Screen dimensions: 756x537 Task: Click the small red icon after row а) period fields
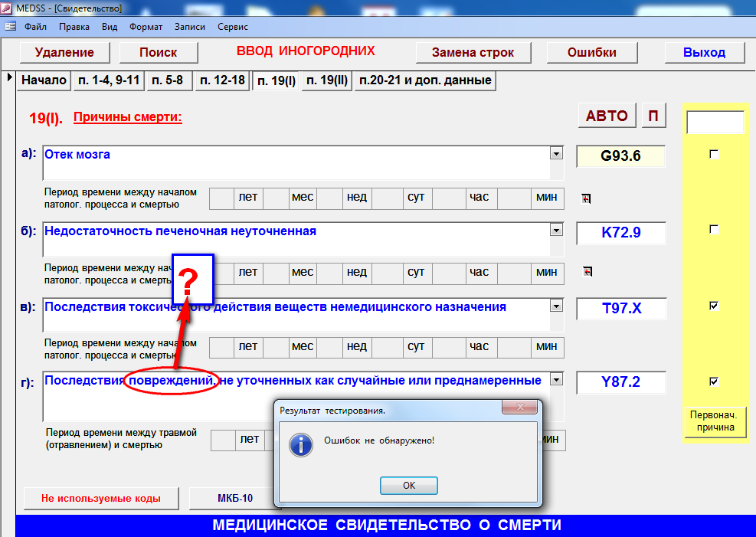click(x=586, y=198)
